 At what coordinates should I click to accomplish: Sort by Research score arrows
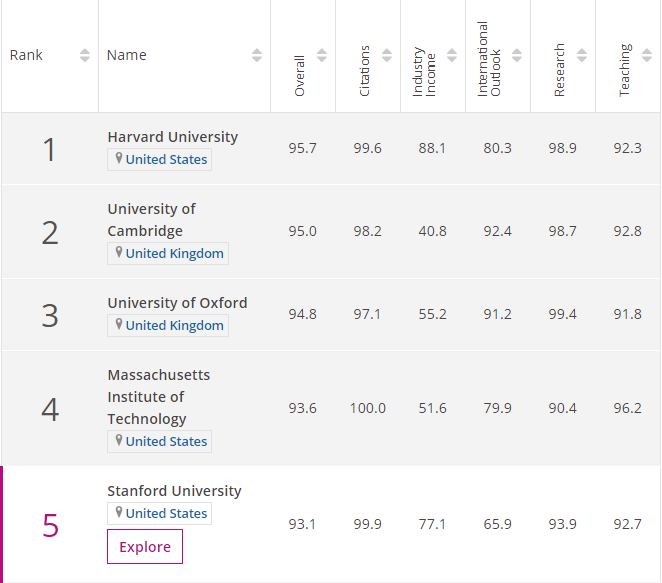[x=582, y=55]
